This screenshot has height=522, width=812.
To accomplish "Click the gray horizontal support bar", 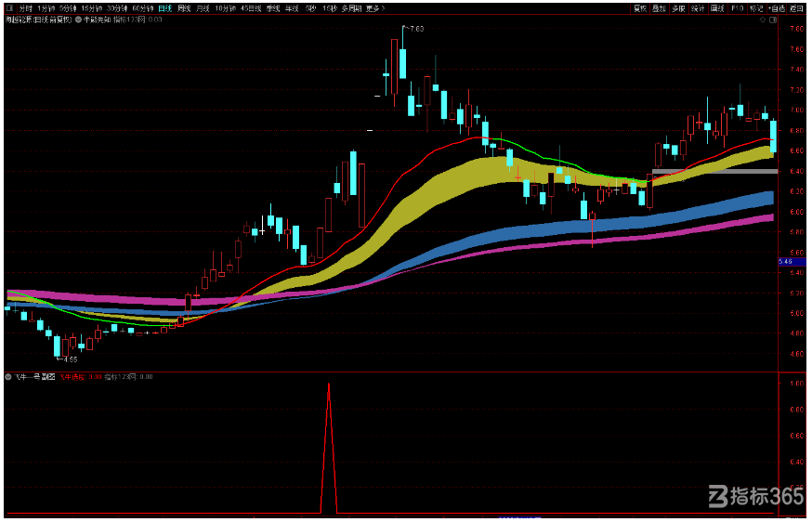I will point(715,171).
